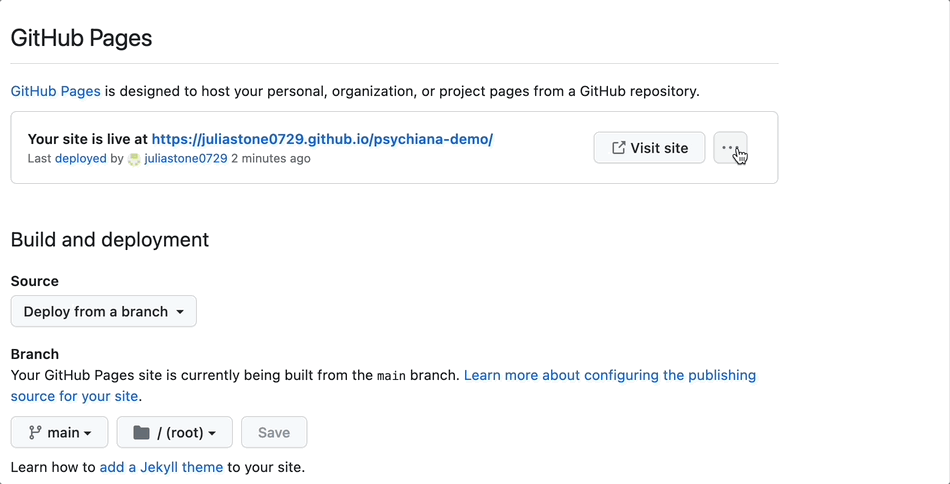Click the '2 minutes ago' timestamp

(x=271, y=159)
